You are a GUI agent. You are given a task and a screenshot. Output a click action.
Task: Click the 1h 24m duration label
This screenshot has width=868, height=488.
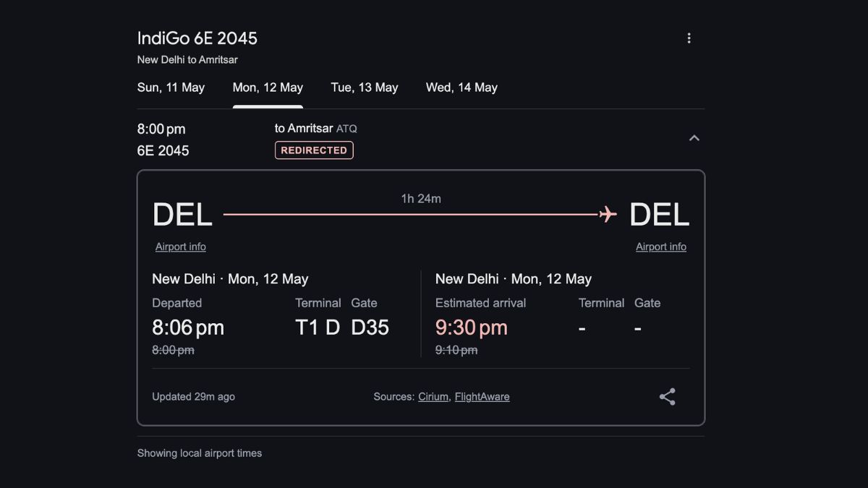pos(421,198)
